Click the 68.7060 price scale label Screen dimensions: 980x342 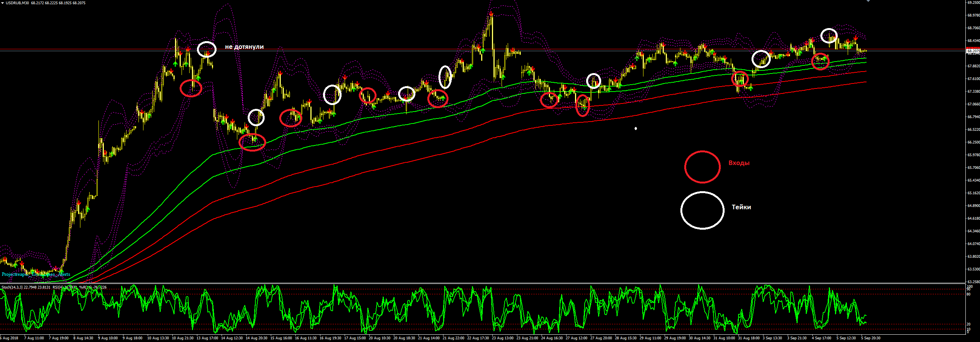pos(973,28)
